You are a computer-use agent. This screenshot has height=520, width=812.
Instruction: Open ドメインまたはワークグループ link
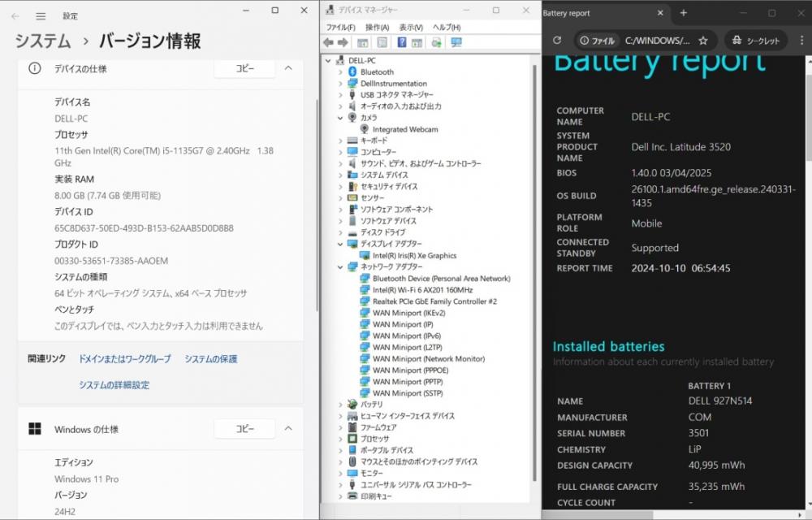(124, 358)
